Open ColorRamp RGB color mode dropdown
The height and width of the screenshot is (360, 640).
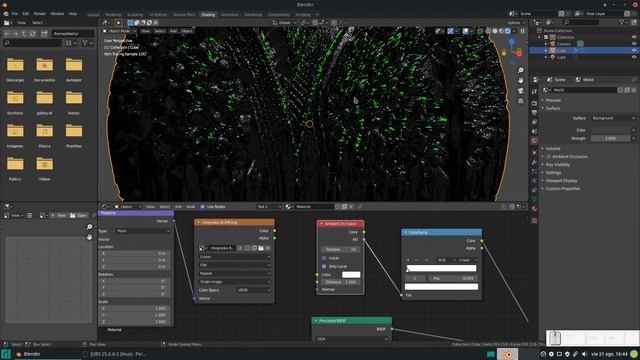446,260
